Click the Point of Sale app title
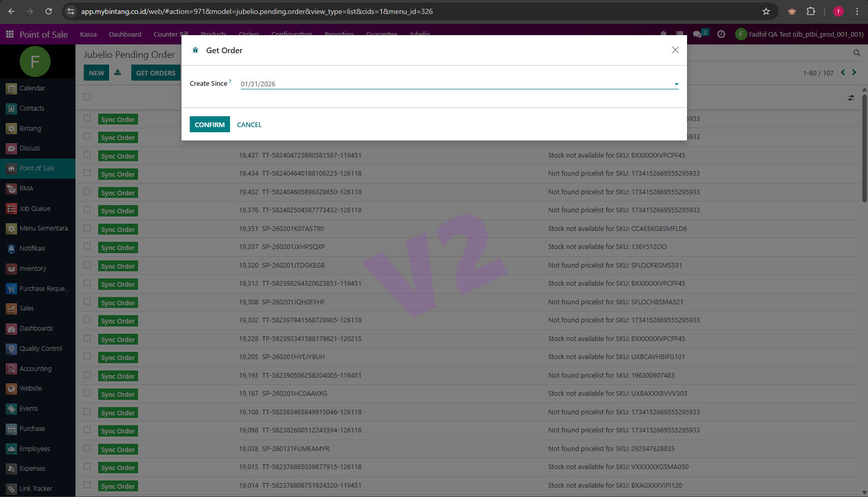The width and height of the screenshot is (868, 497). (43, 34)
